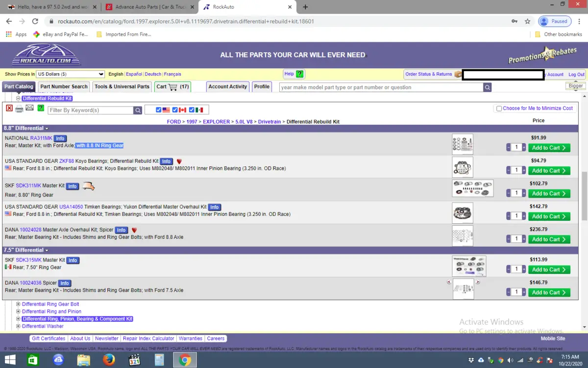Click the Promotions & Rebates star graphic
Image resolution: width=588 pixels, height=368 pixels.
tap(542, 55)
